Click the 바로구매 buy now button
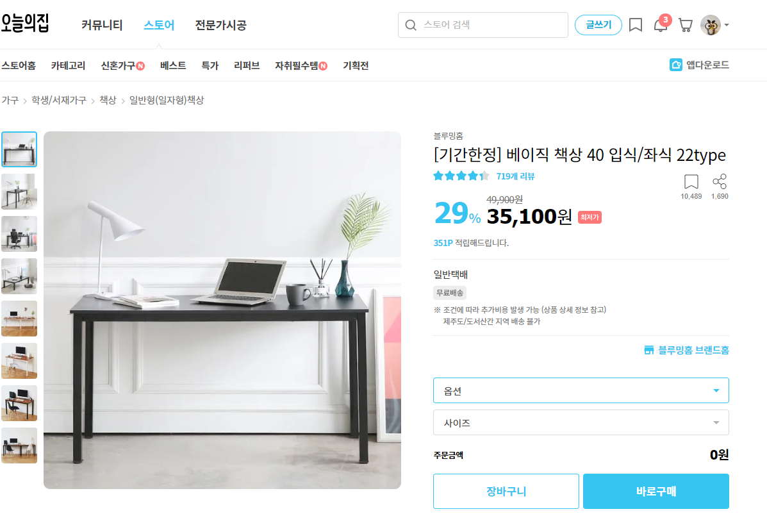 656,491
